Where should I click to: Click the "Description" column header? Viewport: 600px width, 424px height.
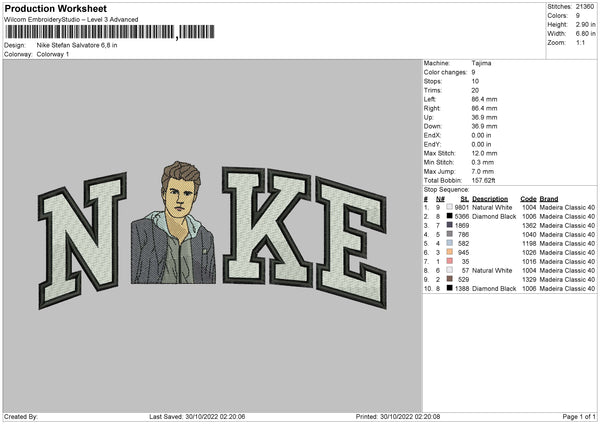(490, 199)
